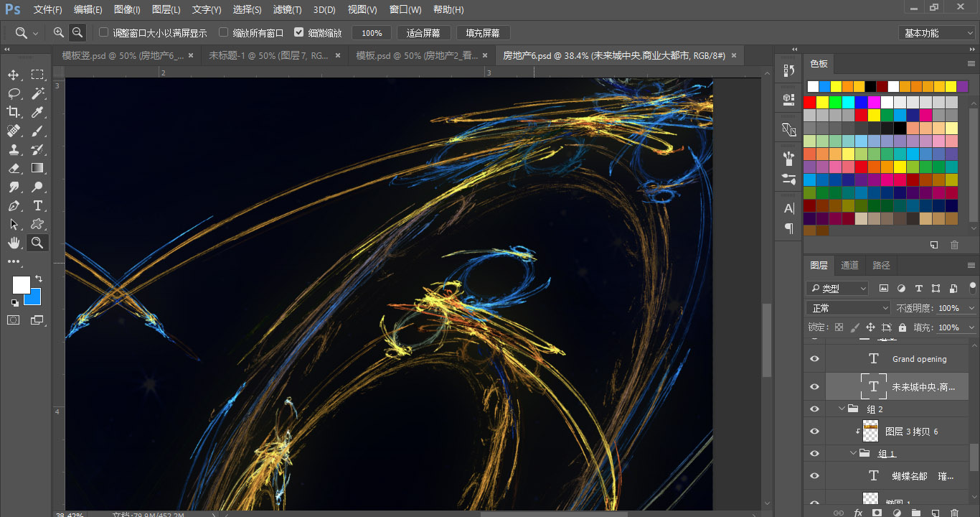
Task: Open the History panel icon
Action: 789,70
